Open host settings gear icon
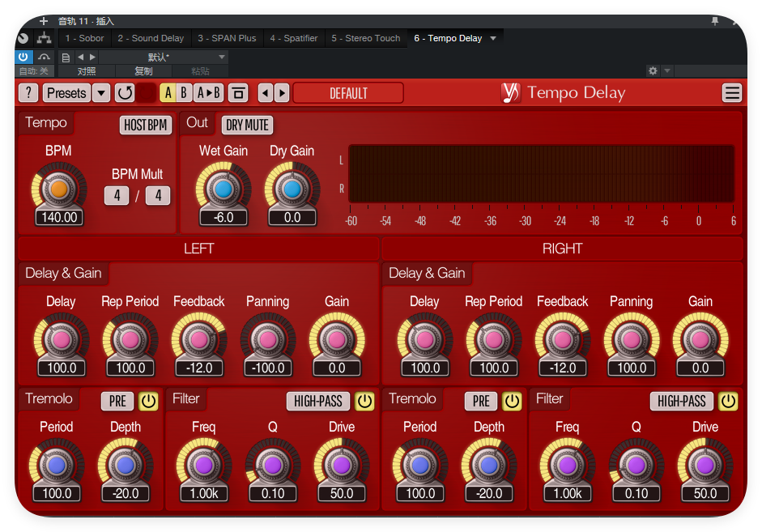 point(653,71)
